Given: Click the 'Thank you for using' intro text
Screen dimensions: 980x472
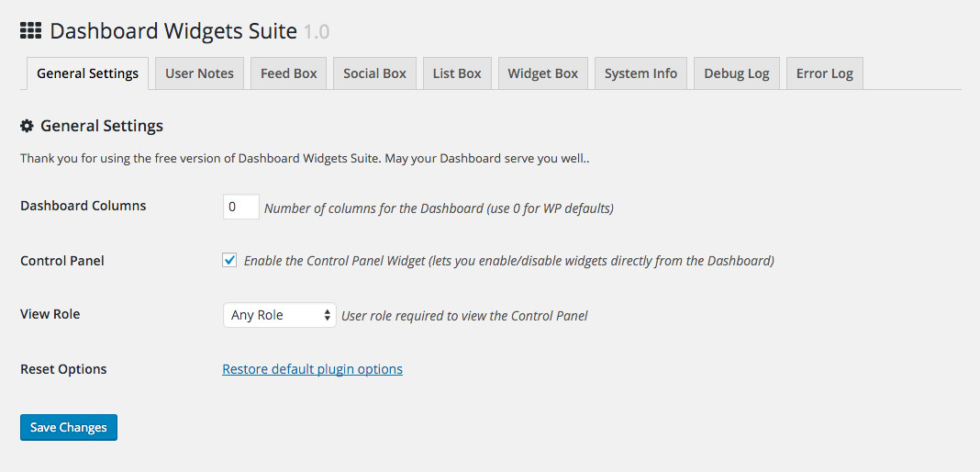Looking at the screenshot, I should pyautogui.click(x=305, y=159).
